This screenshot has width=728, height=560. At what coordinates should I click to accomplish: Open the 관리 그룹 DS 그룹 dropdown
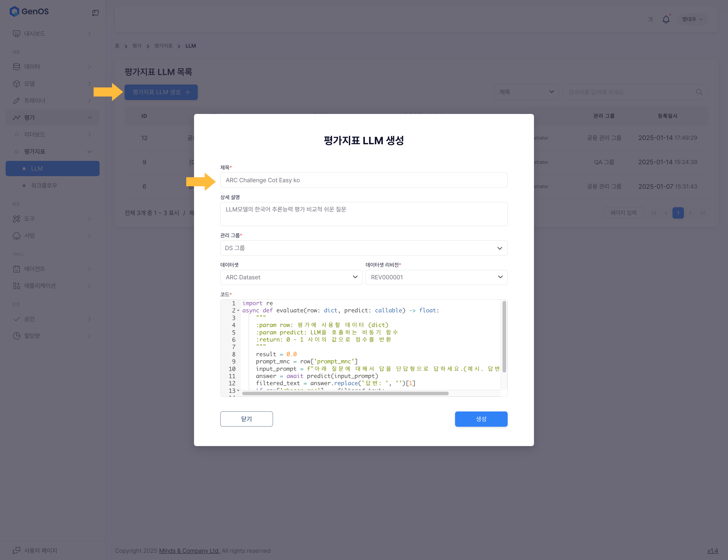[364, 248]
